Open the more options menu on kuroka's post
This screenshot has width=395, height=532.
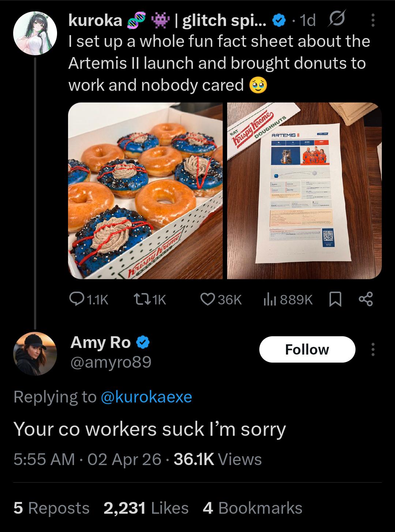coord(373,20)
